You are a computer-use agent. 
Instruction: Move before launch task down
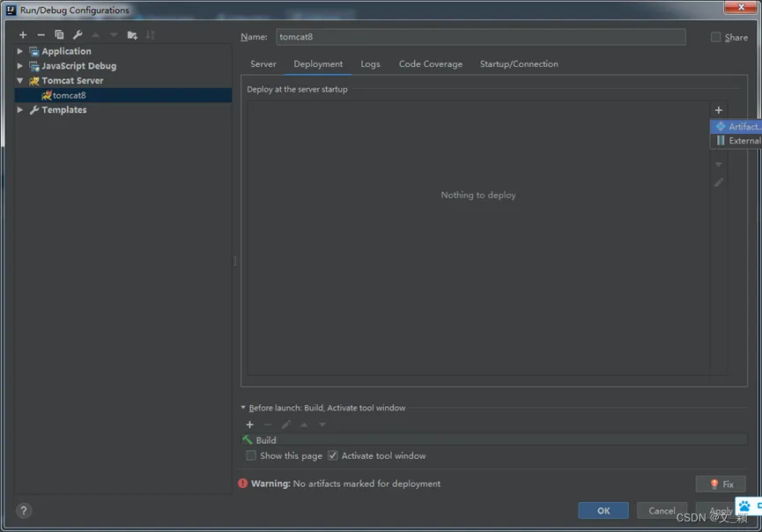(x=322, y=425)
